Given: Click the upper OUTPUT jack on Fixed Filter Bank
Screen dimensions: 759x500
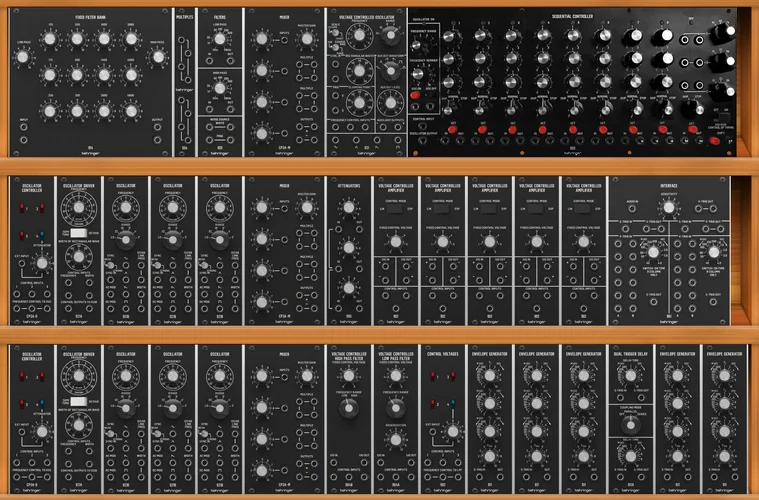Looking at the screenshot, I should click(158, 128).
